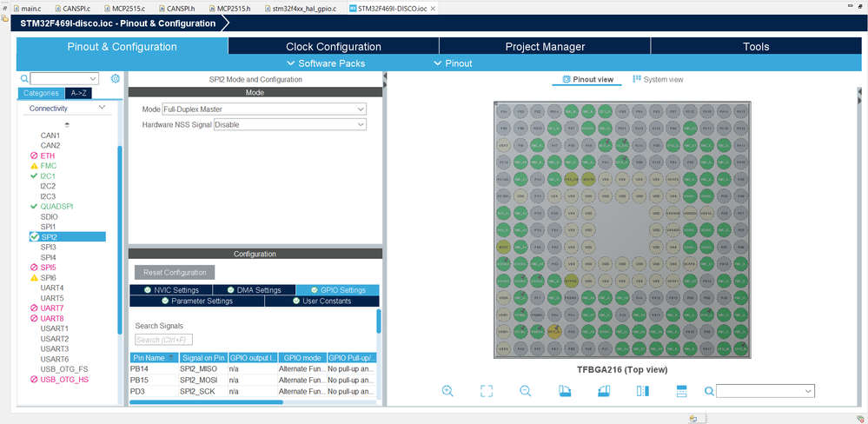Click configuration panel vertical scrollbar

click(x=379, y=321)
